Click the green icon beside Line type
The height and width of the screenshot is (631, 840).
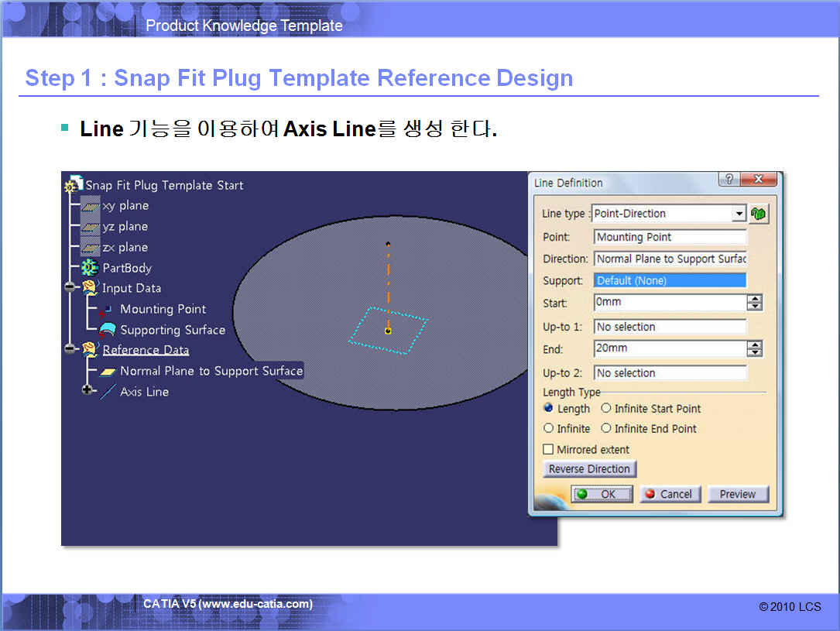[x=759, y=214]
